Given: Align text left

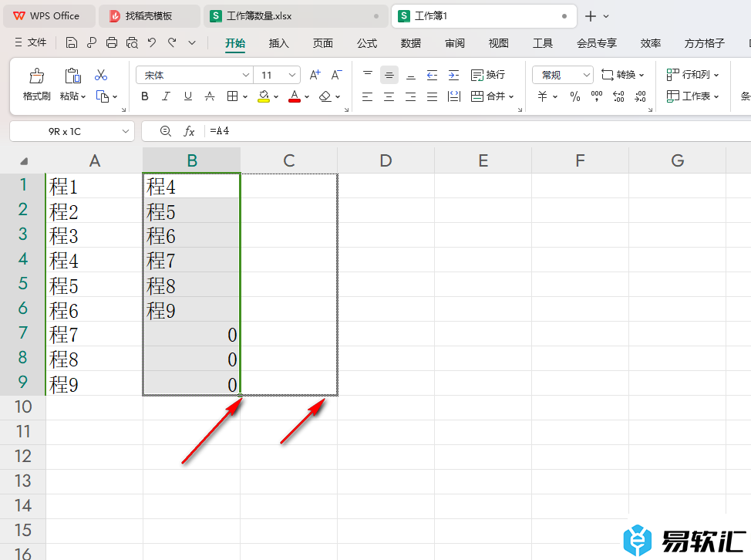Looking at the screenshot, I should 367,96.
